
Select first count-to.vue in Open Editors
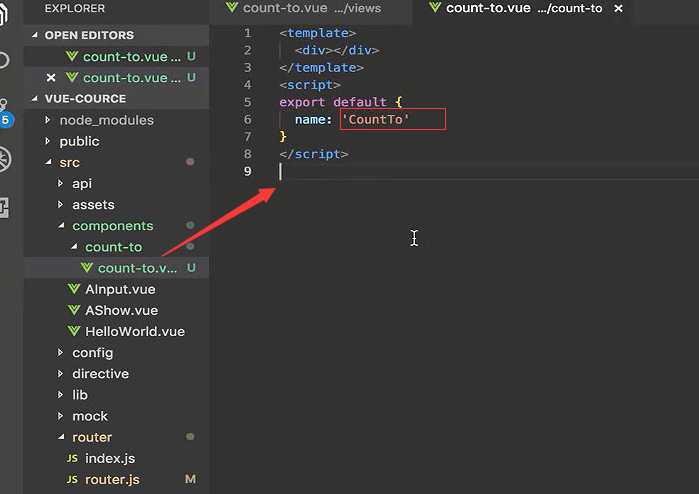[x=116, y=57]
